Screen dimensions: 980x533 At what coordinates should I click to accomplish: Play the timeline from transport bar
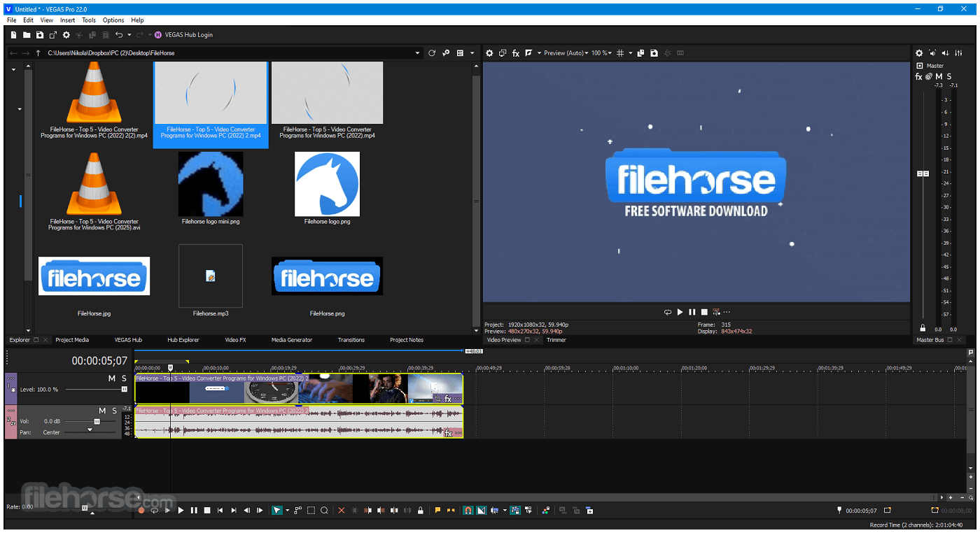click(x=181, y=511)
